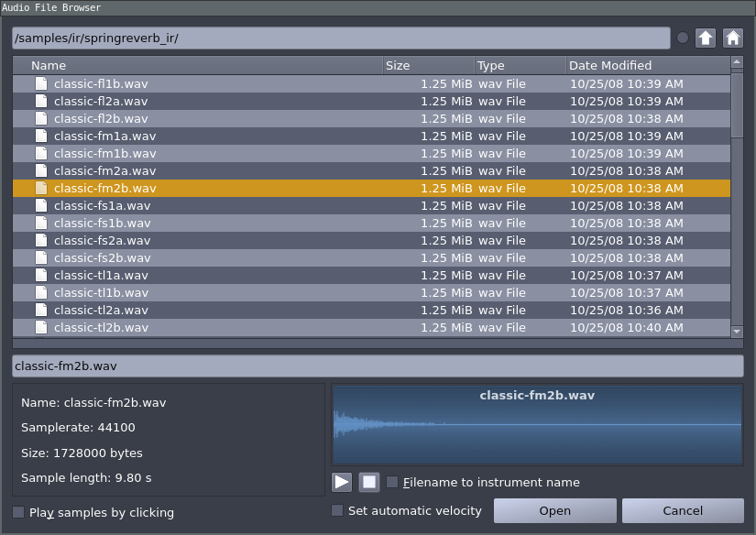Sort files by Size column header
This screenshot has width=756, height=535.
tap(427, 65)
